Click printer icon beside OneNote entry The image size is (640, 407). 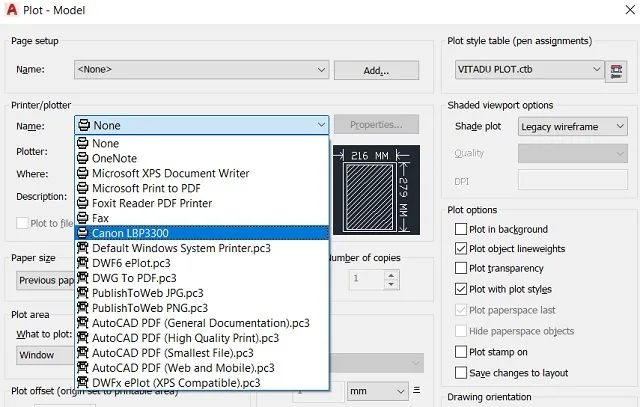83,157
